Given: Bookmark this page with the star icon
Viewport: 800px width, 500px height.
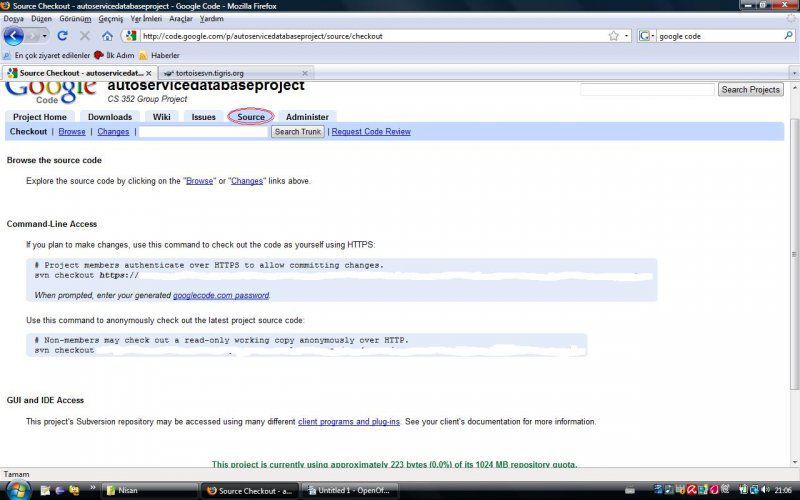Looking at the screenshot, I should point(613,36).
